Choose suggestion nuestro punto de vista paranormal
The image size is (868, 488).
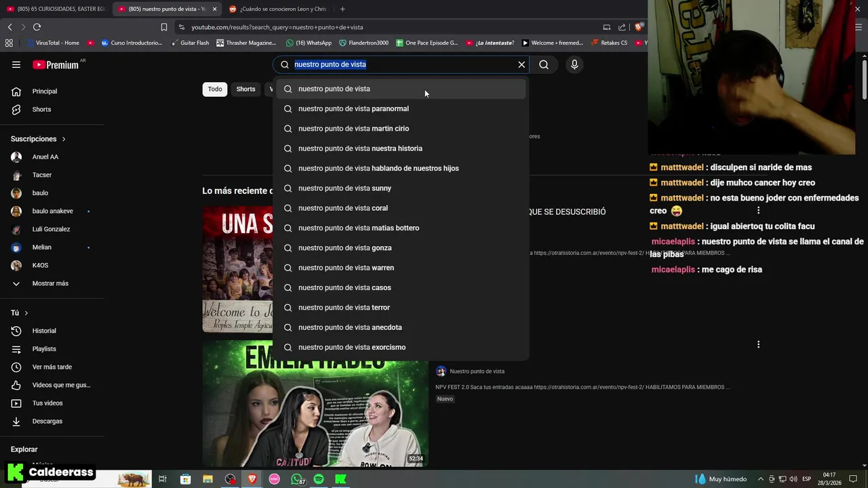coord(400,108)
